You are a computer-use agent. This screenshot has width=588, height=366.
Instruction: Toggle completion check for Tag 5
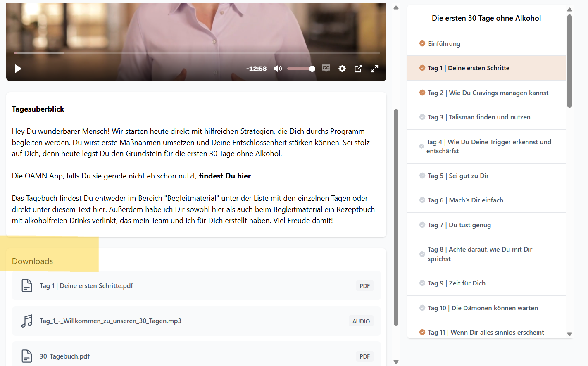click(422, 176)
